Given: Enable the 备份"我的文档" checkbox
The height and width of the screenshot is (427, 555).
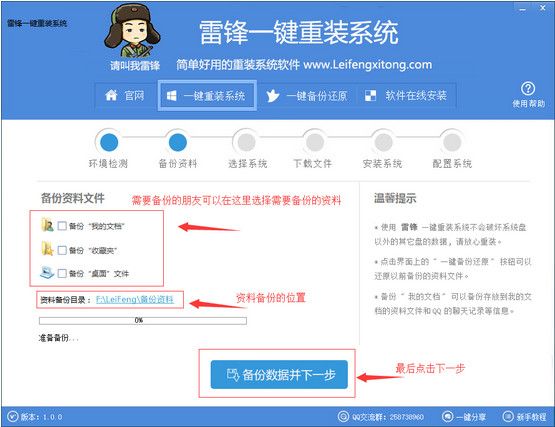Looking at the screenshot, I should coord(62,226).
